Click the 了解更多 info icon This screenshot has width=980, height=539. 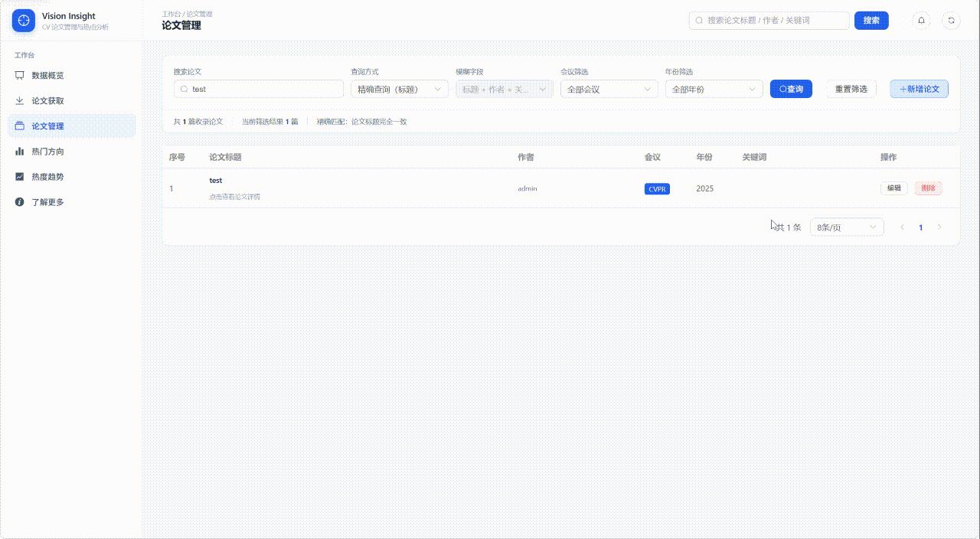[20, 201]
